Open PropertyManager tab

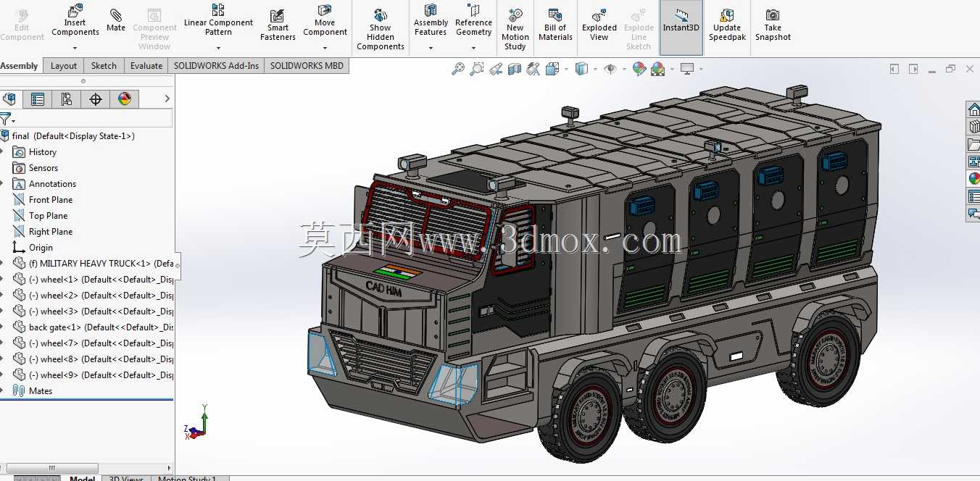point(38,99)
